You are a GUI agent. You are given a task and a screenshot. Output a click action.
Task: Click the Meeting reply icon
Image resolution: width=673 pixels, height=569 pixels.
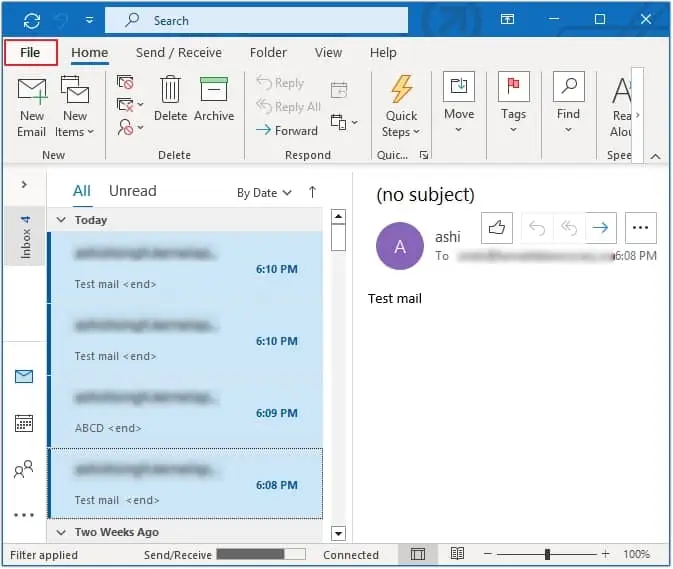pyautogui.click(x=339, y=90)
